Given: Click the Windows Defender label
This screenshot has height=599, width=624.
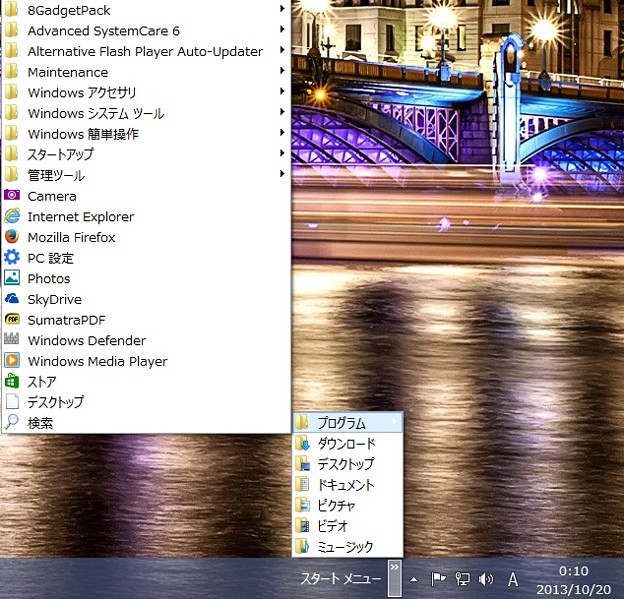Looking at the screenshot, I should (x=87, y=340).
